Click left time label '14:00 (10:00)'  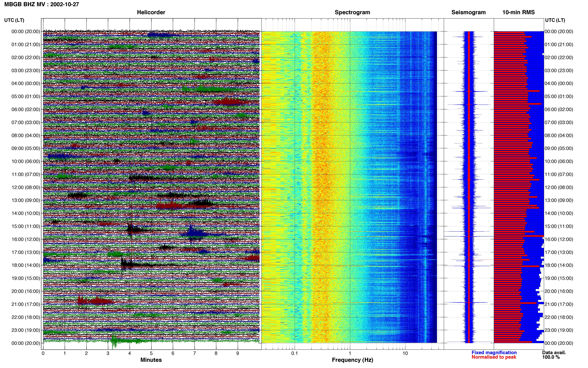tap(26, 213)
